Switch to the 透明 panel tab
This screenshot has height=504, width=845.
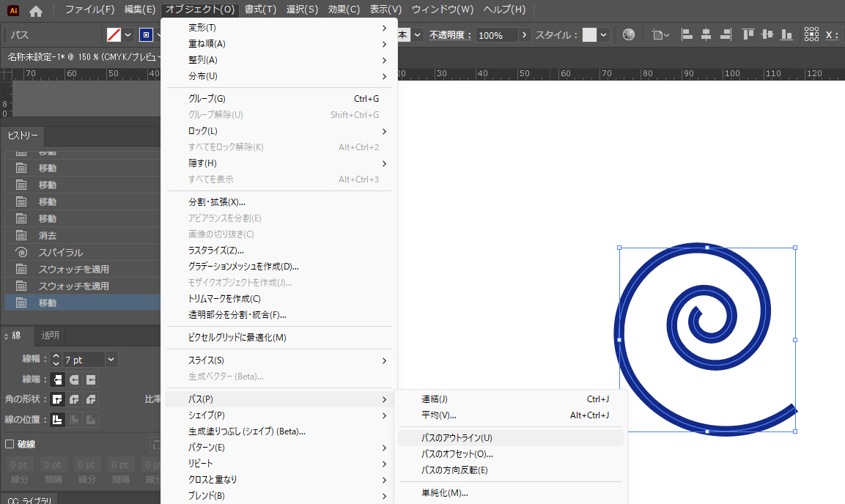[51, 336]
